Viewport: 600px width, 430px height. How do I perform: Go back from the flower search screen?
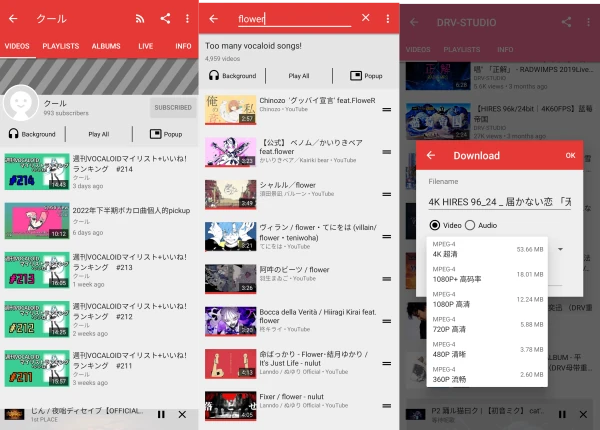pos(214,18)
